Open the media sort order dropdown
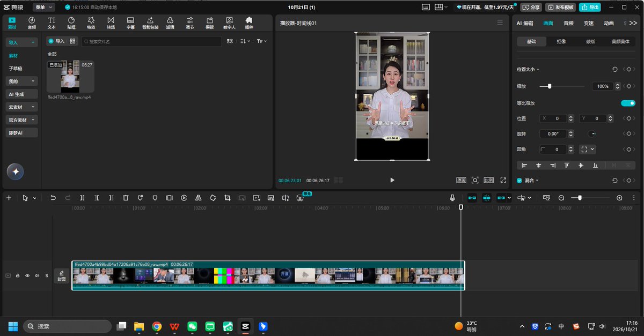 tap(245, 41)
